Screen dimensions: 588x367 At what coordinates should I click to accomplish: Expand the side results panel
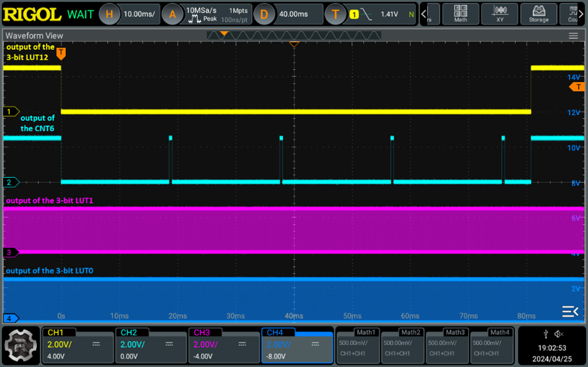point(570,311)
